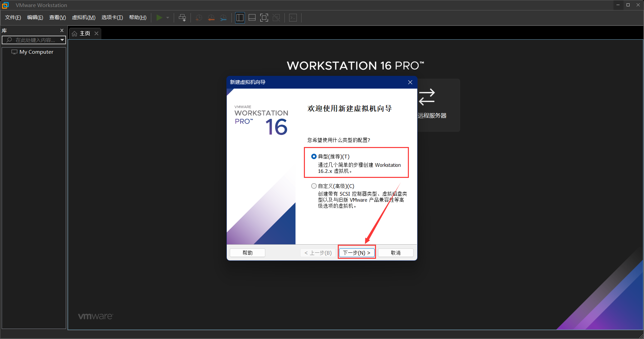Revert the virtual machine to its snapshot
Viewport: 644px width, 339px height.
[211, 17]
